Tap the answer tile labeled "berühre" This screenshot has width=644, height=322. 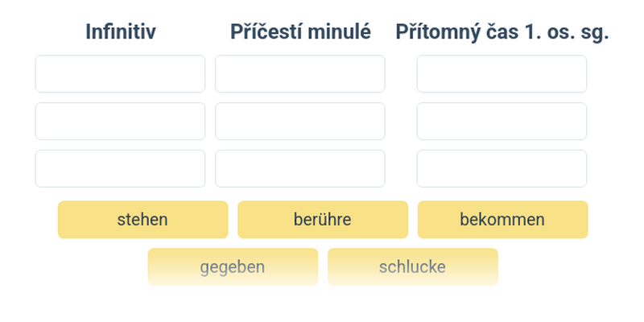[322, 220]
